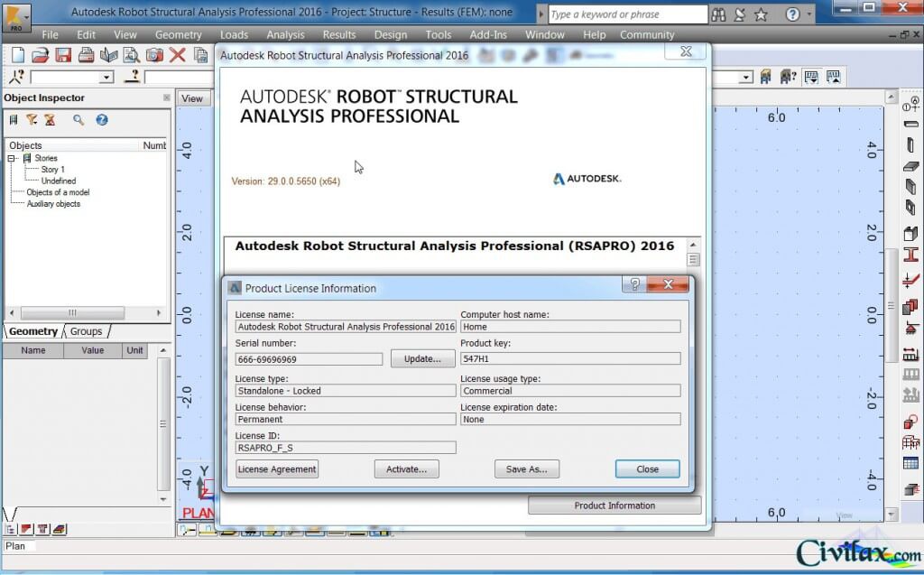Open the Results menu
This screenshot has width=924, height=575.
(x=339, y=35)
